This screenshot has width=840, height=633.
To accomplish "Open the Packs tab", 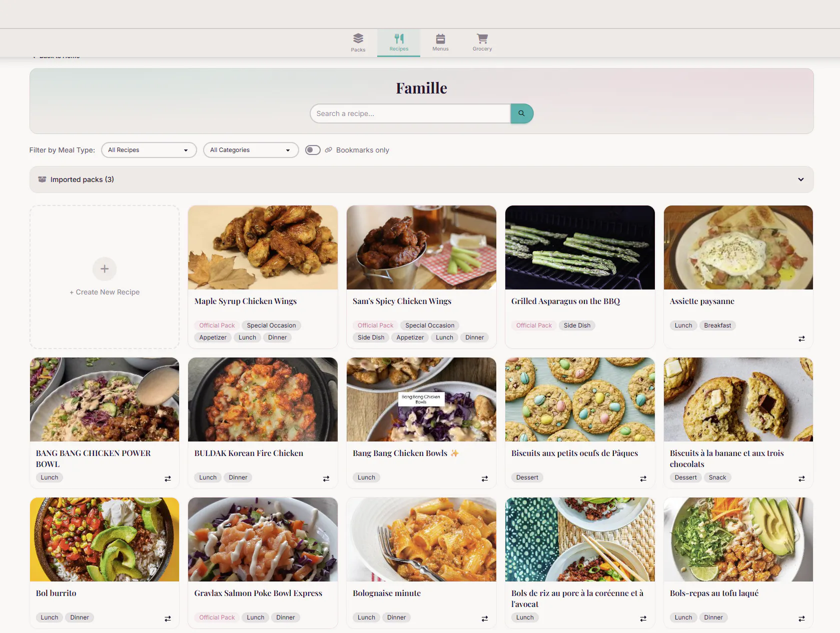I will coord(358,43).
